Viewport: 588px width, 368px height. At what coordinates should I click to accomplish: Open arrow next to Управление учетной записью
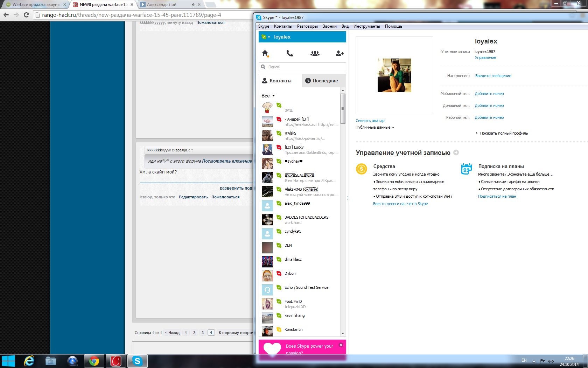click(456, 152)
